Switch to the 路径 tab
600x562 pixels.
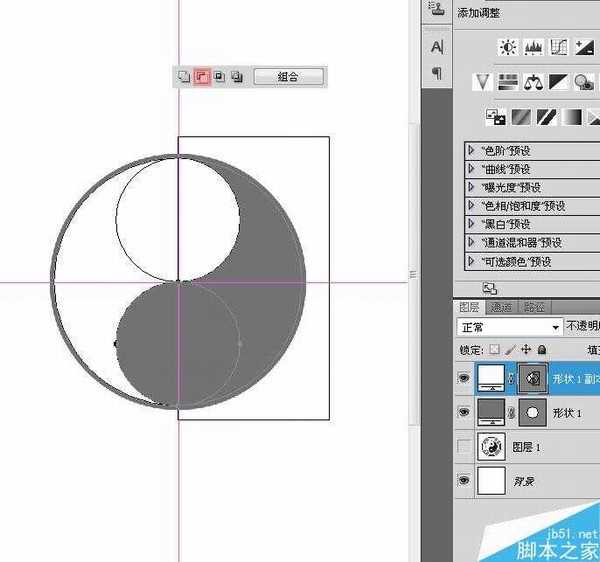[x=534, y=307]
